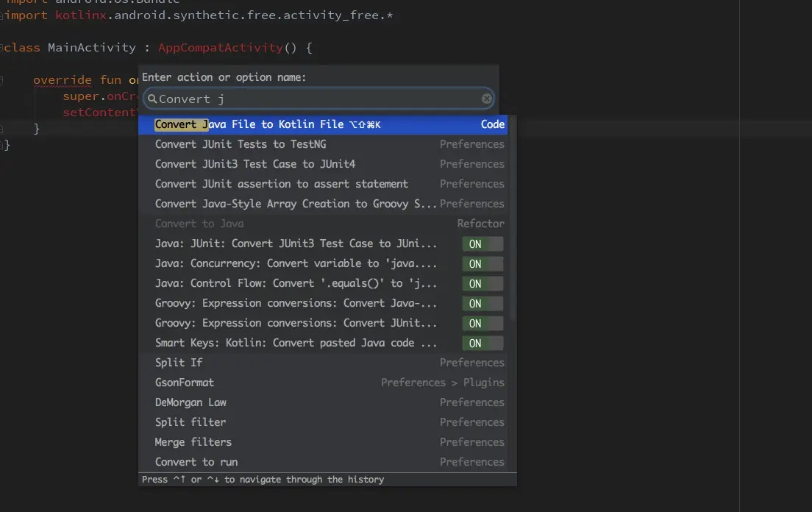Collapse the override fun fold marker
812x512 pixels.
(x=2, y=79)
